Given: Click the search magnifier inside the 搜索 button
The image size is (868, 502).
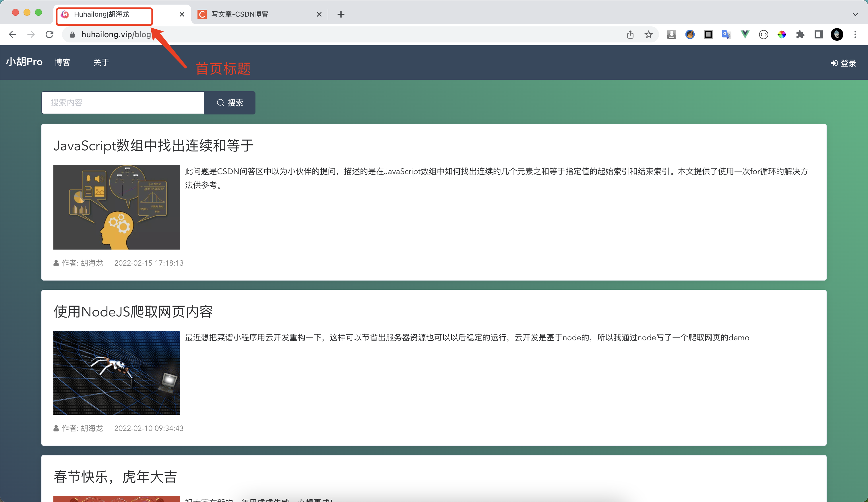Looking at the screenshot, I should point(221,103).
